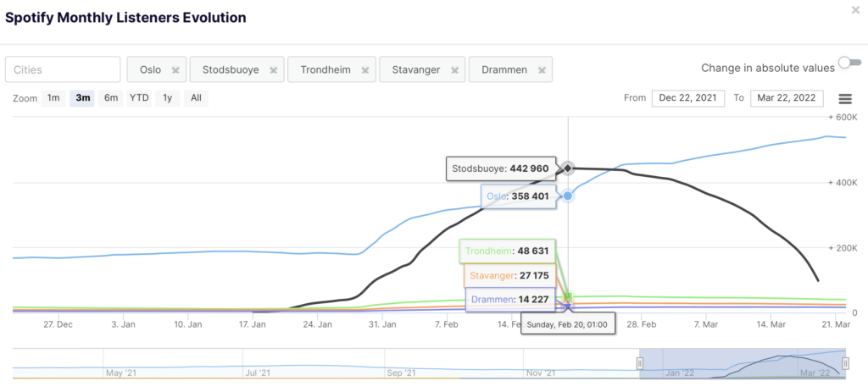Open the chart hamburger export menu
This screenshot has height=392, width=868.
tap(845, 99)
